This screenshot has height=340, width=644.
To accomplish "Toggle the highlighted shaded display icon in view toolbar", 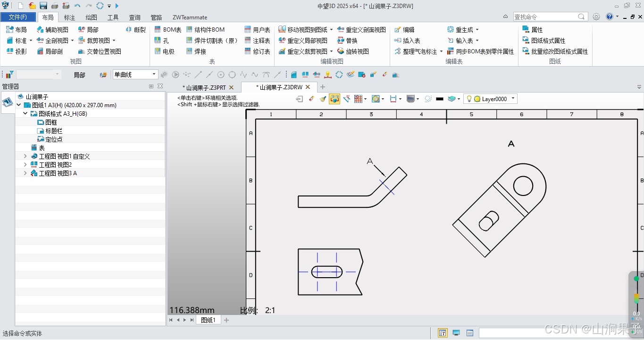I will pyautogui.click(x=335, y=99).
